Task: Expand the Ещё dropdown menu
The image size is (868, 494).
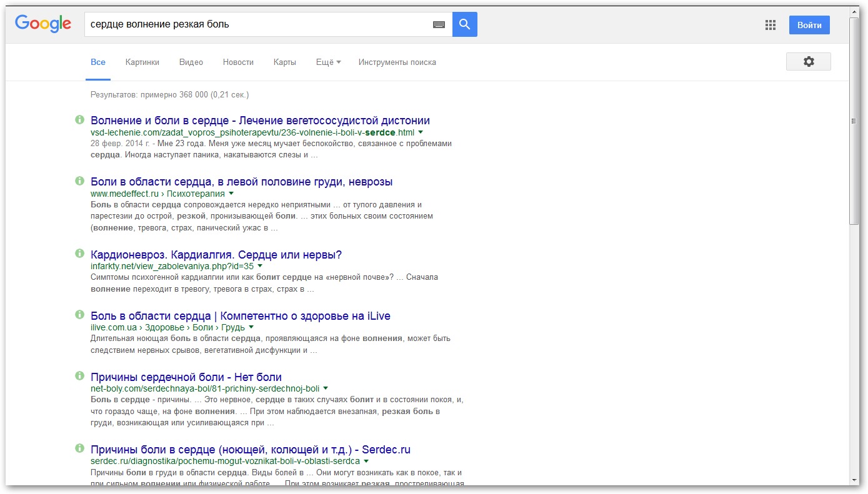Action: pyautogui.click(x=328, y=62)
